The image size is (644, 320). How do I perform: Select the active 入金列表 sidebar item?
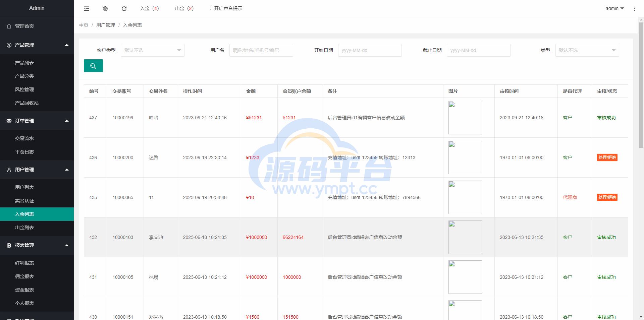click(x=37, y=214)
